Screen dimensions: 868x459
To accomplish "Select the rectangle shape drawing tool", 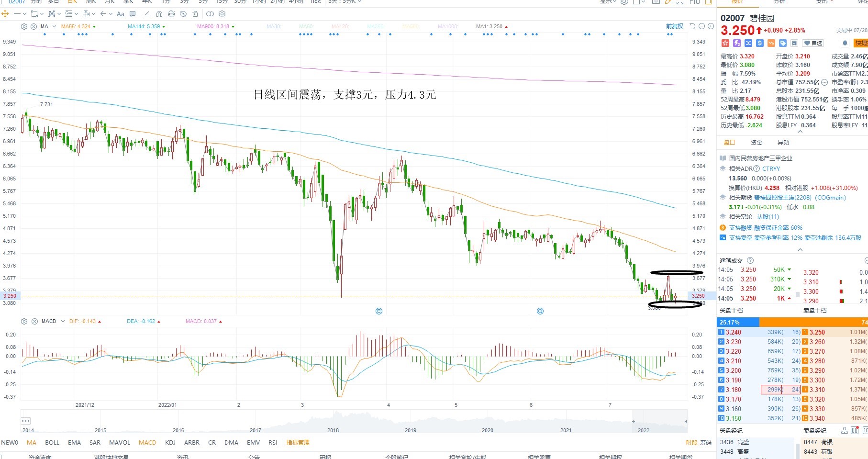I will point(34,14).
